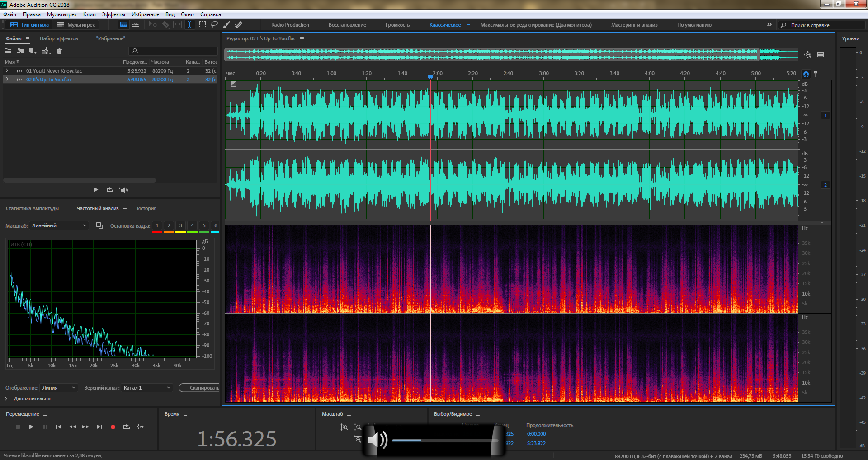Toggle Skip Selection transport icon

140,427
